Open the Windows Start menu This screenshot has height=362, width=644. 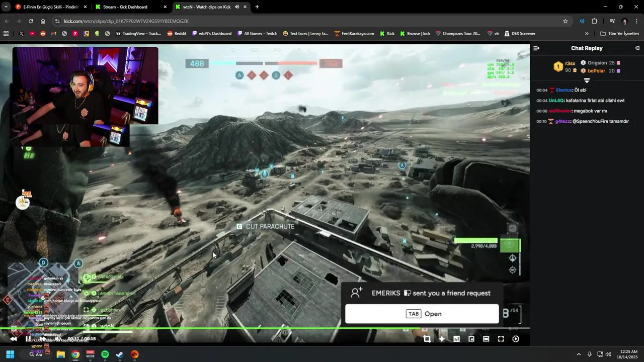[10, 354]
